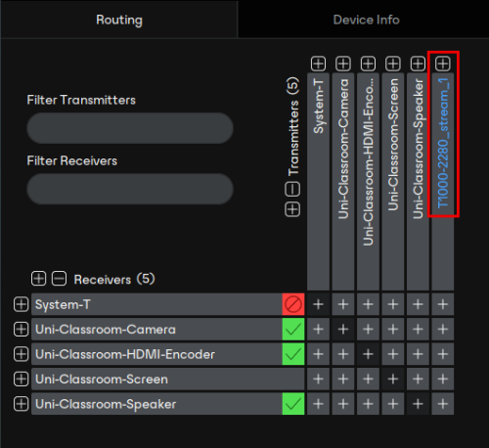Select the T1000-2280_stream_1 transmitter label
This screenshot has width=489, height=448.
coord(443,144)
